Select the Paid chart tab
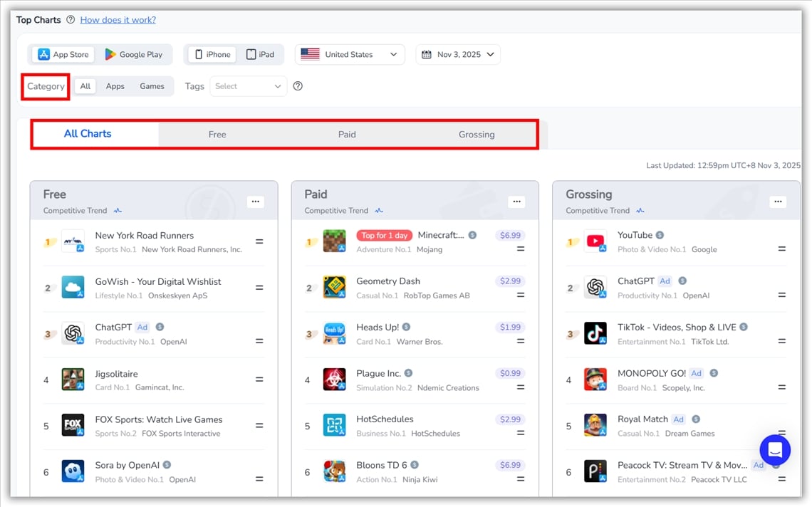This screenshot has width=812, height=507. click(x=347, y=134)
